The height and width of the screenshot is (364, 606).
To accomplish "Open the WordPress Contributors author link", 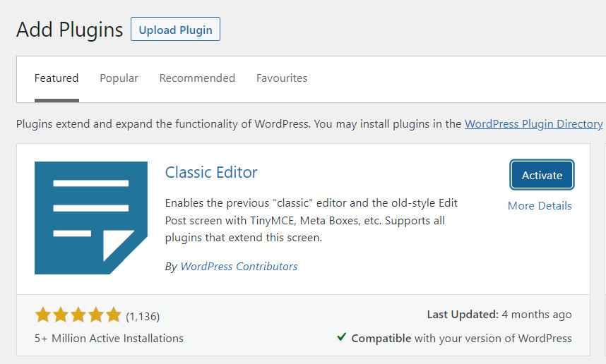I will 239,267.
